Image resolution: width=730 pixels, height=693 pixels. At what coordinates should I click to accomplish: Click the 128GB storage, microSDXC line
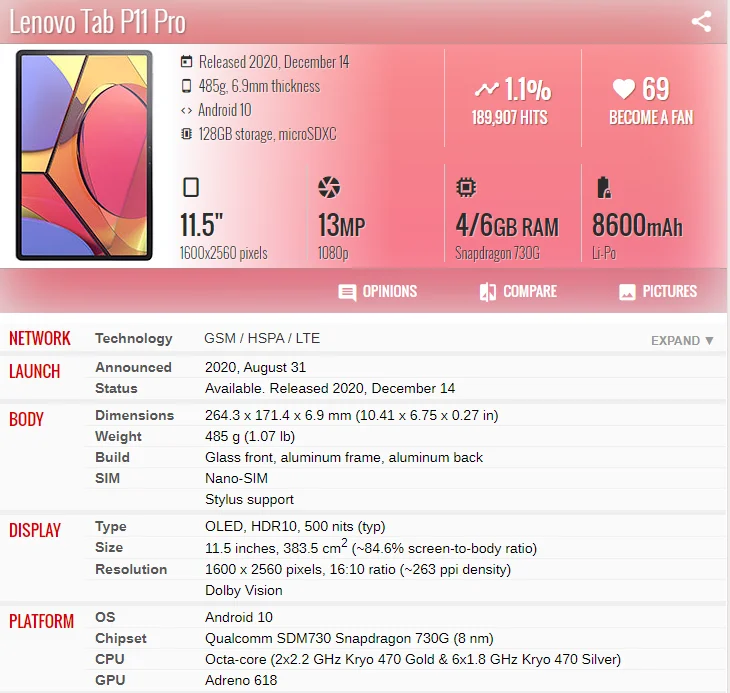point(267,134)
